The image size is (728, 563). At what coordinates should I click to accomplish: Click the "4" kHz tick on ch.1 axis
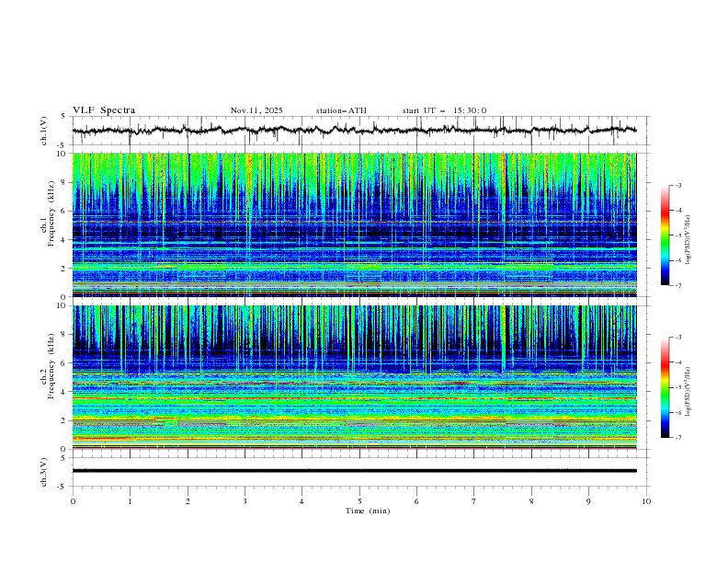(x=64, y=240)
